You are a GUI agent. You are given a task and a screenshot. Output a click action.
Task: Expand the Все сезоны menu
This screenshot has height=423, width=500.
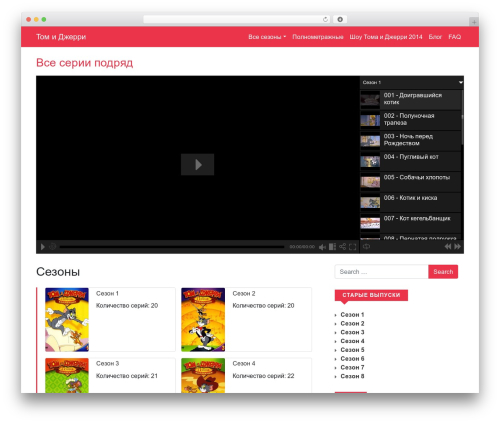pyautogui.click(x=267, y=37)
